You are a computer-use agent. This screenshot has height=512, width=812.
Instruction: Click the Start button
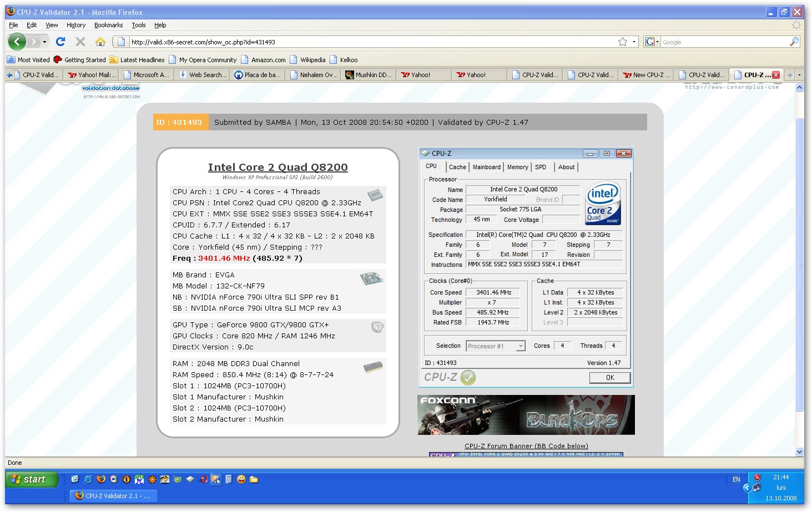coord(32,479)
